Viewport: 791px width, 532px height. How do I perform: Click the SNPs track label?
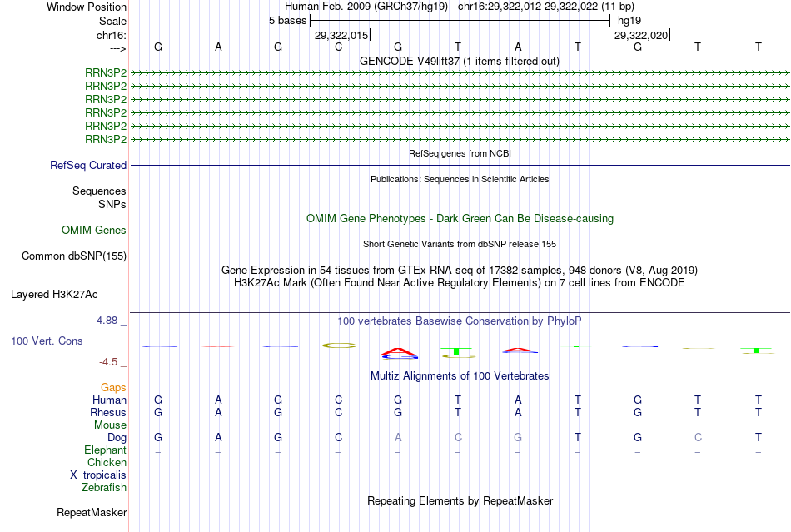point(112,204)
